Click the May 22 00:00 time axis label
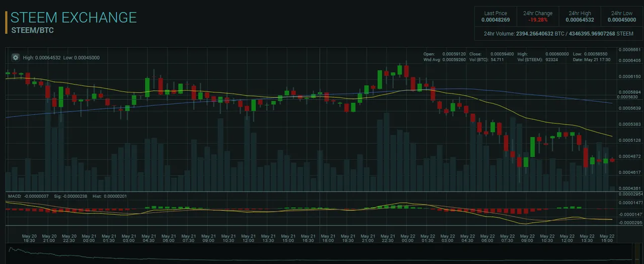Screen dimensions: 644x264 (x=407, y=238)
